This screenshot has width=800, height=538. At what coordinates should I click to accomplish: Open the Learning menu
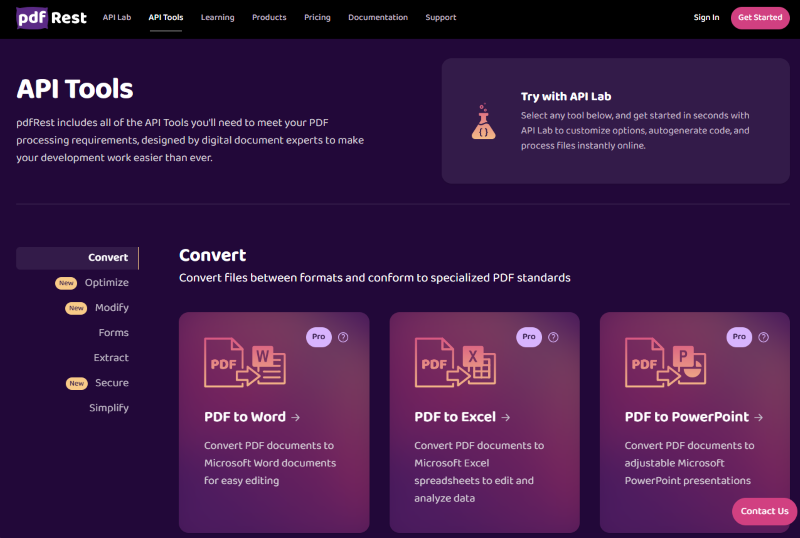pos(217,17)
